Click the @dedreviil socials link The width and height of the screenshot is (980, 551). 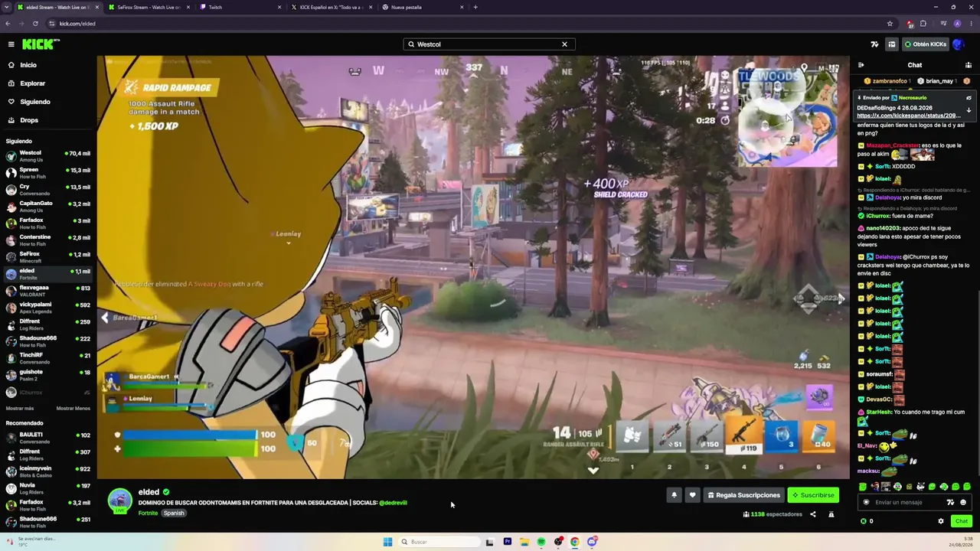393,503
